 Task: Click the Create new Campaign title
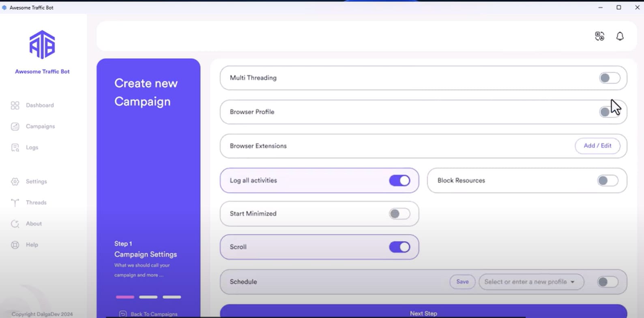[146, 92]
